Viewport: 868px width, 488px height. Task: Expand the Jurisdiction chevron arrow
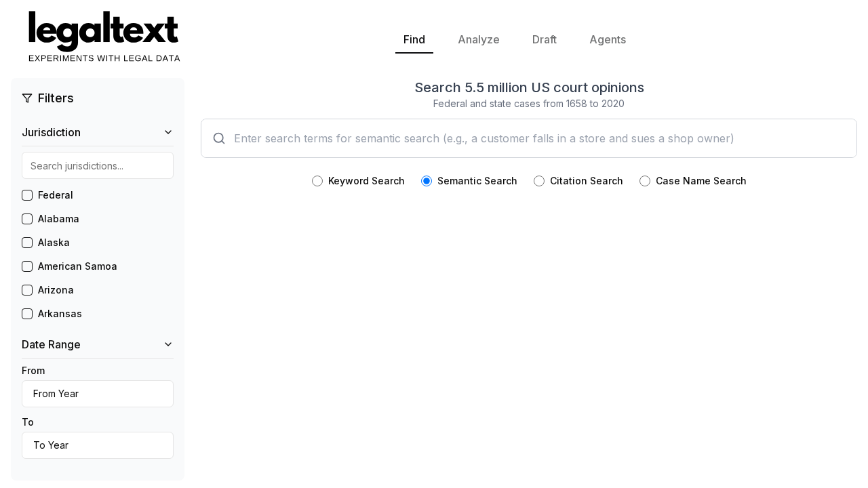coord(167,131)
